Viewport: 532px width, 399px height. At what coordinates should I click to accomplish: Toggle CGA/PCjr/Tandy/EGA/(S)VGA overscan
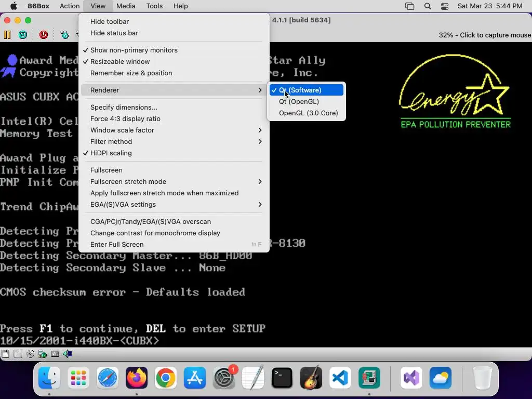[x=174, y=221]
